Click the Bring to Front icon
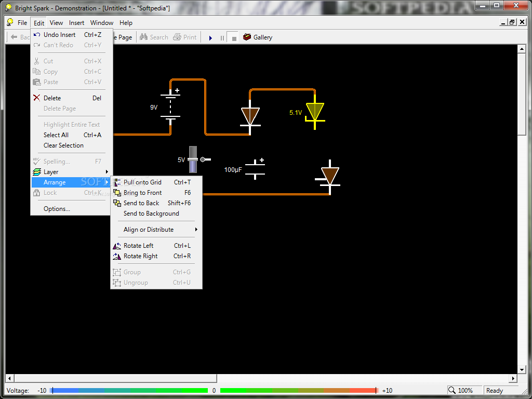532x399 pixels. (x=117, y=193)
